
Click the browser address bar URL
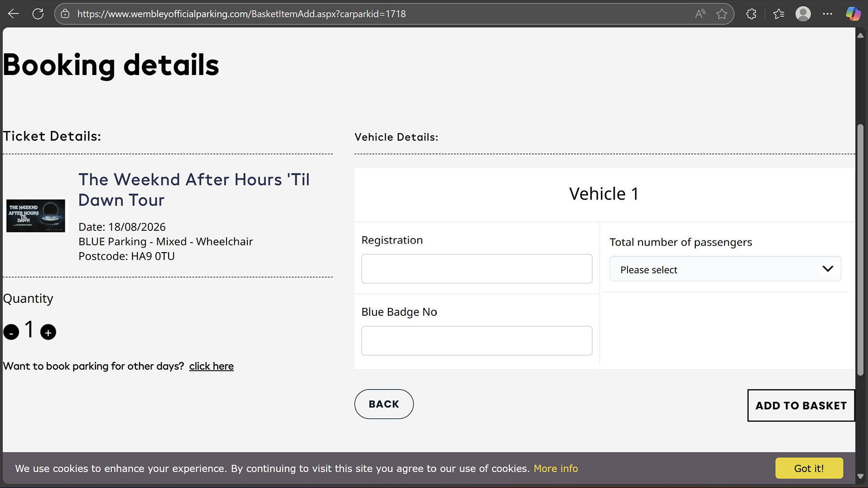[241, 14]
